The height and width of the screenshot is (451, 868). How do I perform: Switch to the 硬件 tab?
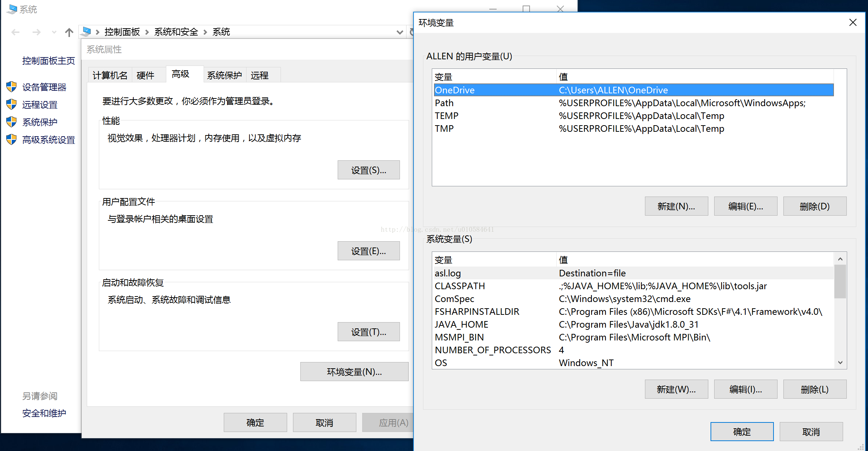click(x=145, y=75)
